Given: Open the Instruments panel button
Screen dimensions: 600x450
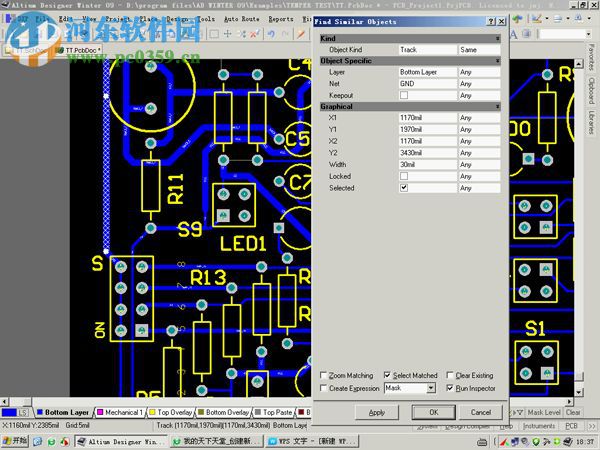Looking at the screenshot, I should click(x=539, y=426).
